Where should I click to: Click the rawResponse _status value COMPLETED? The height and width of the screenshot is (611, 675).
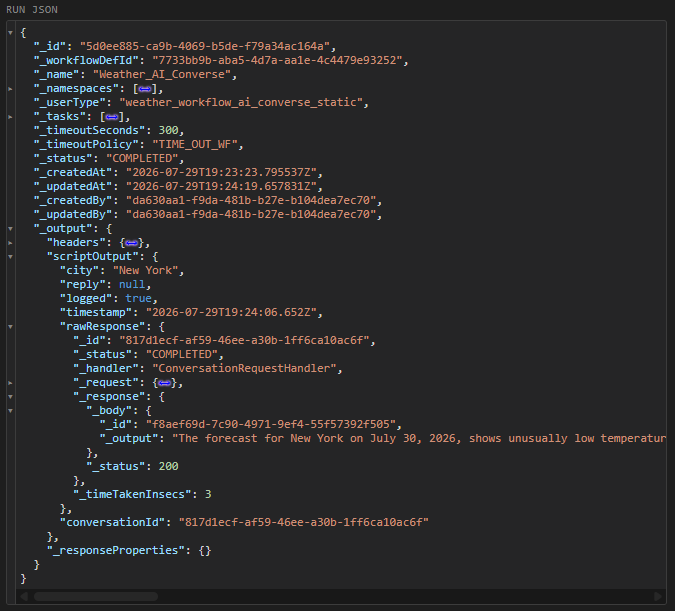pos(182,354)
